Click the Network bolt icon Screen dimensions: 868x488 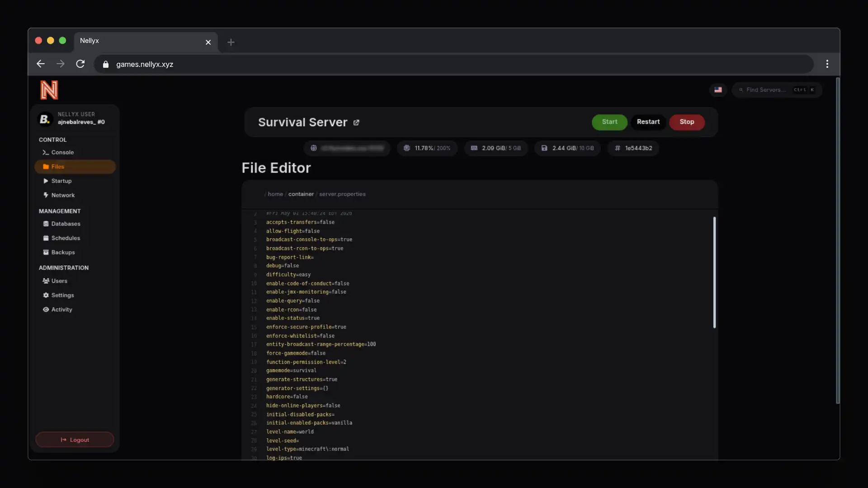click(x=46, y=195)
